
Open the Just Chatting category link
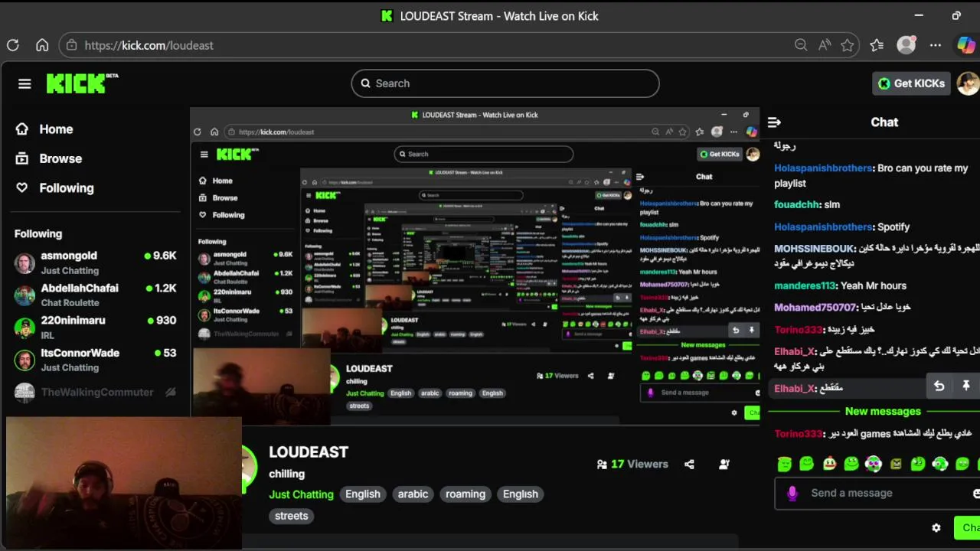(x=301, y=494)
